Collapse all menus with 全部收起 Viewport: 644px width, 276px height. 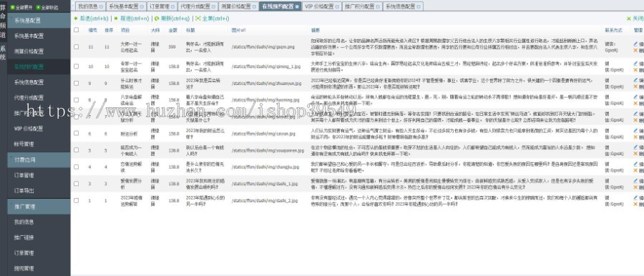pos(47,7)
